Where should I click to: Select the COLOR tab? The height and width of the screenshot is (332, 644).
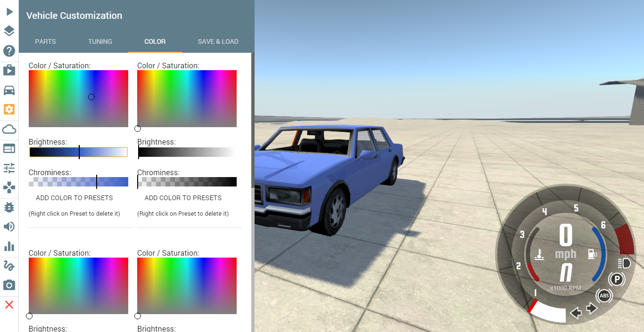pos(155,41)
